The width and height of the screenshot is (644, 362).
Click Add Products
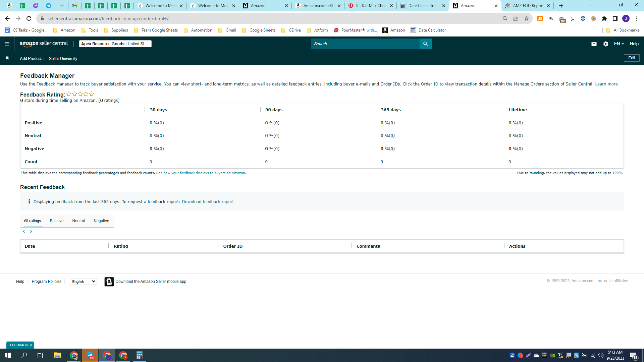(32, 59)
